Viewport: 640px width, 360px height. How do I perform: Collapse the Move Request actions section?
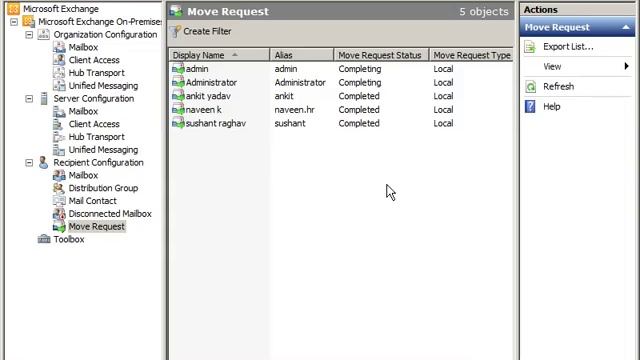pyautogui.click(x=626, y=27)
